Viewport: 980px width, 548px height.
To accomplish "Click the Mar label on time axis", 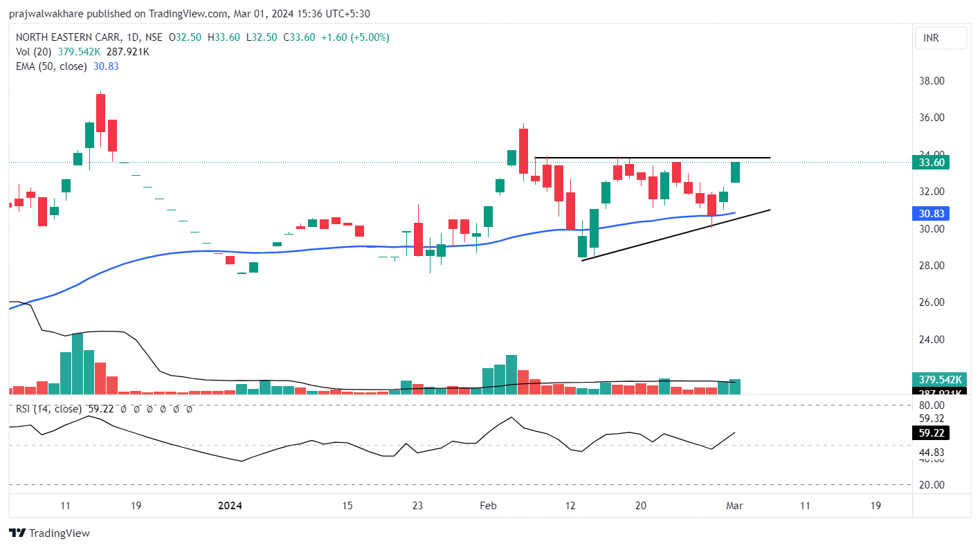I will (734, 506).
